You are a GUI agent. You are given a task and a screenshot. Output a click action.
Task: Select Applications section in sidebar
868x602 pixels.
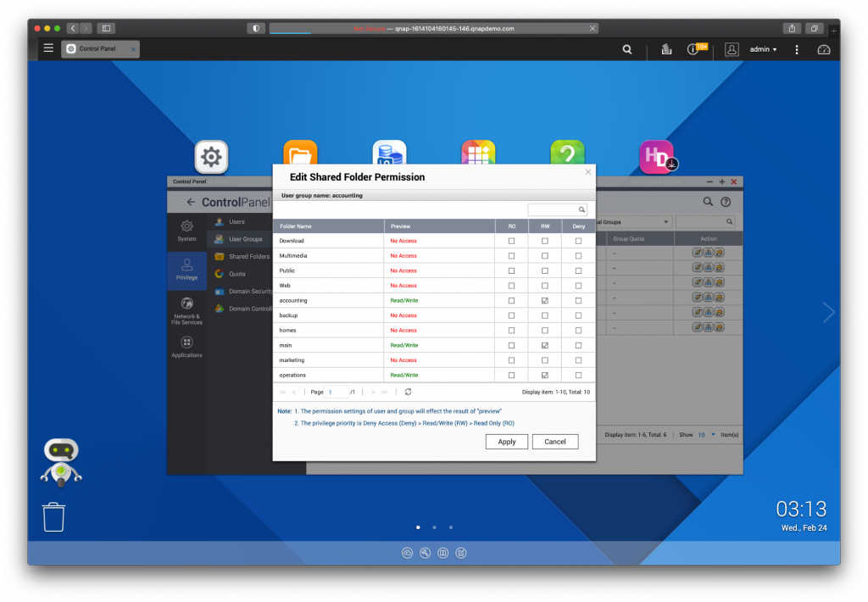point(186,348)
